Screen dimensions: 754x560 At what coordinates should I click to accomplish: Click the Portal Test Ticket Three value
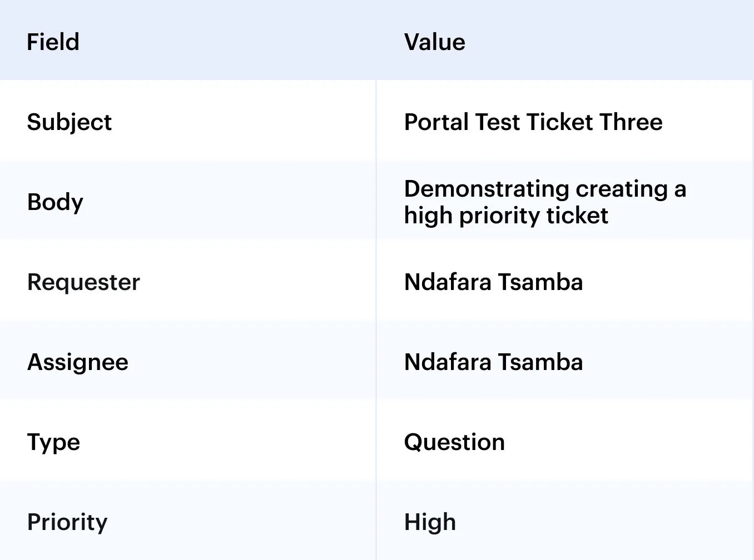click(533, 122)
